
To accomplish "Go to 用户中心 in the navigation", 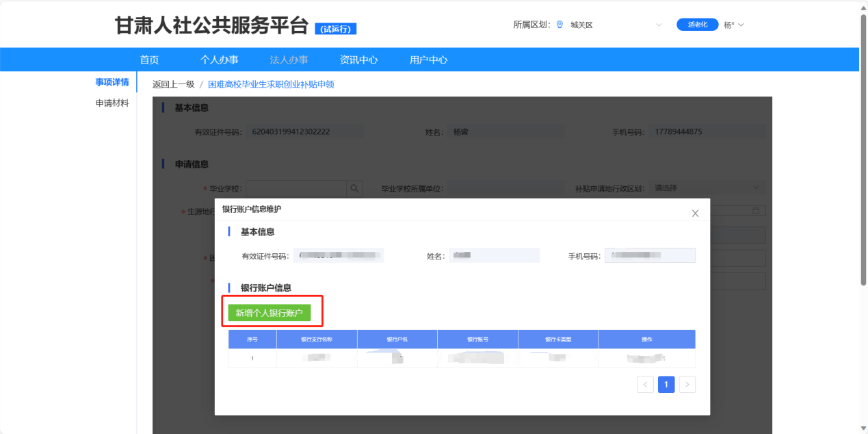I will pos(428,60).
